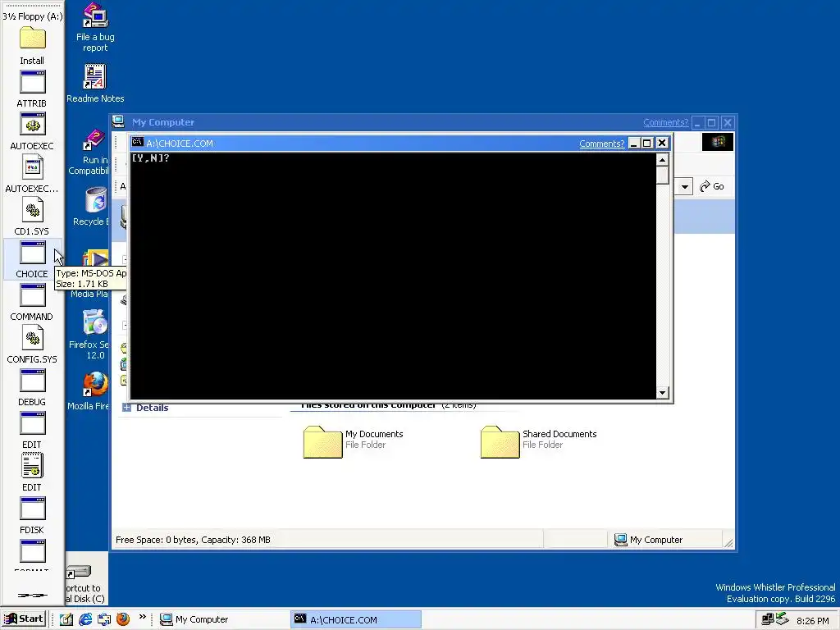Click Show Desktop quick launch icon
Image resolution: width=840 pixels, height=630 pixels.
66,619
